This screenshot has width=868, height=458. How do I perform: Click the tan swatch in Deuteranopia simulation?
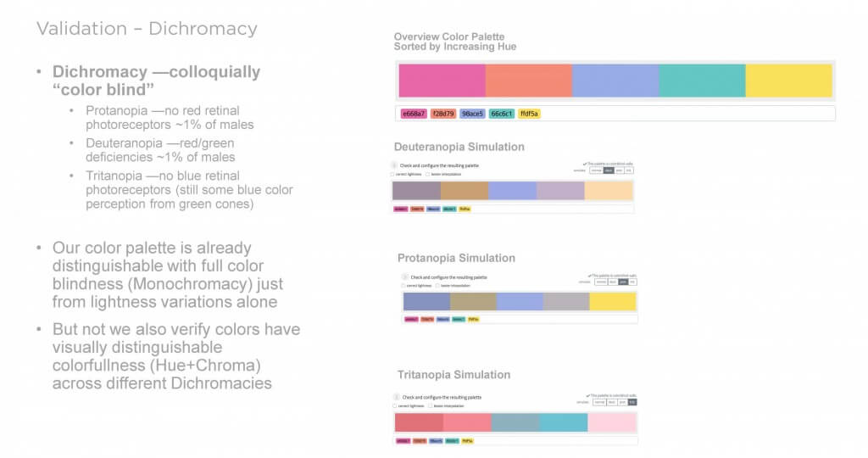click(465, 191)
